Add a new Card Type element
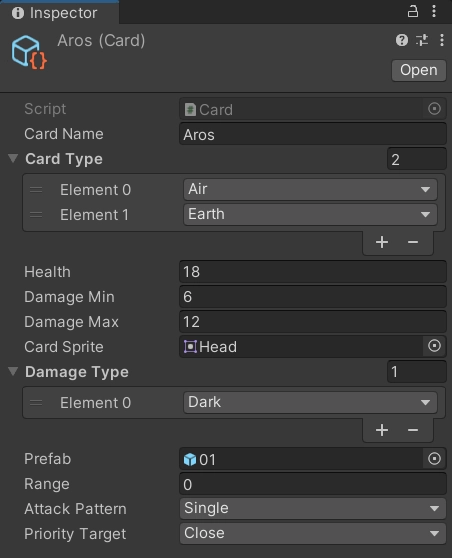 point(382,242)
